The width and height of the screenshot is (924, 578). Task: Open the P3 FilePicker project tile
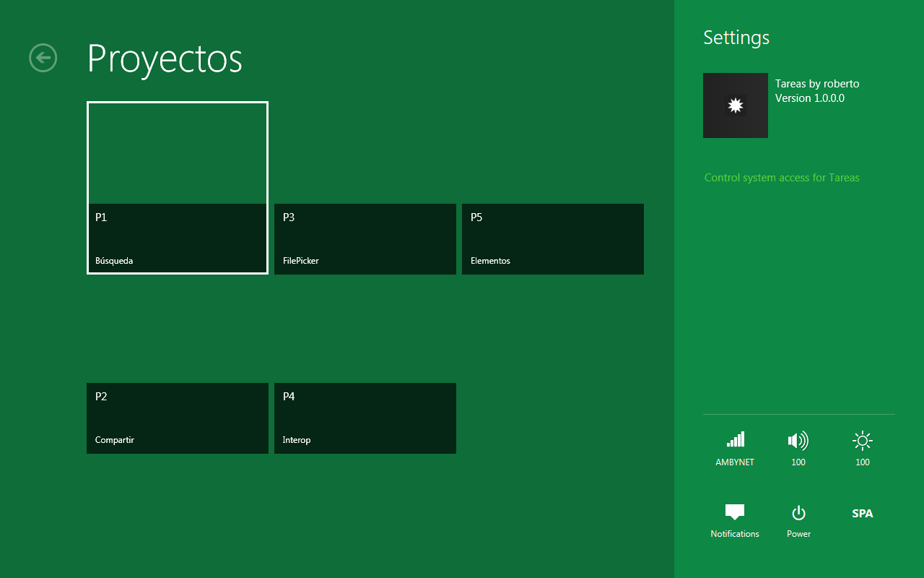click(365, 239)
